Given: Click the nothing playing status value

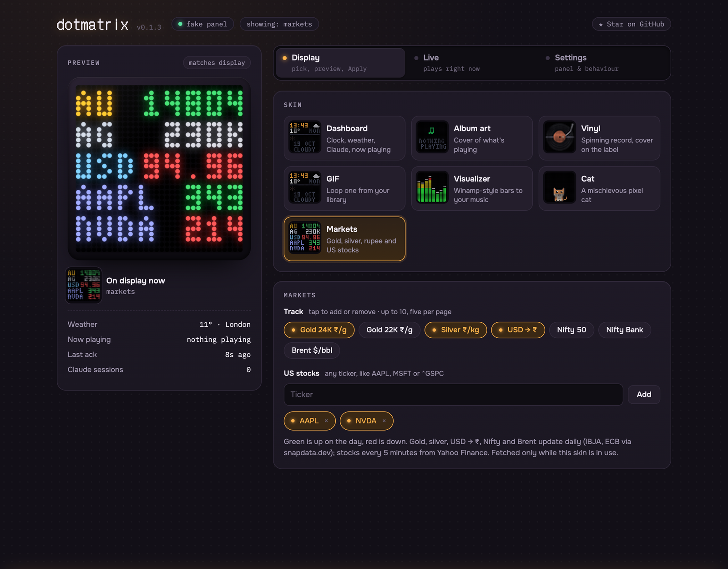Looking at the screenshot, I should click(219, 340).
